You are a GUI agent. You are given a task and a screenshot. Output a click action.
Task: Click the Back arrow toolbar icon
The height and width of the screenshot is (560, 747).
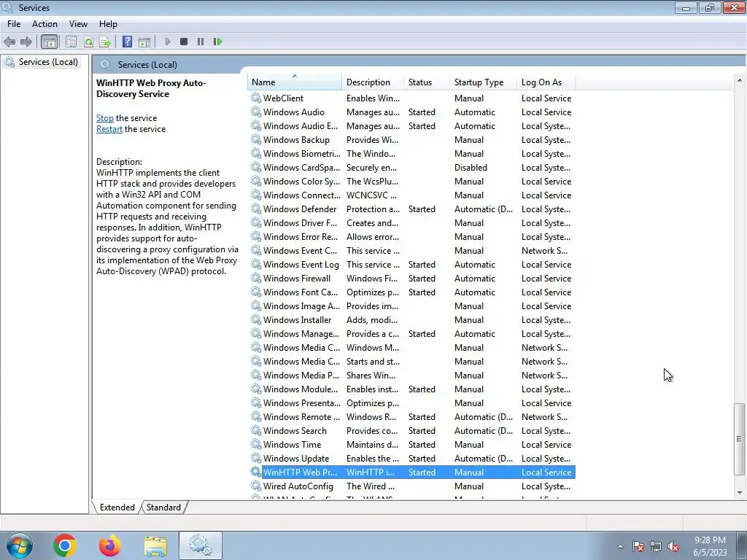coord(9,42)
